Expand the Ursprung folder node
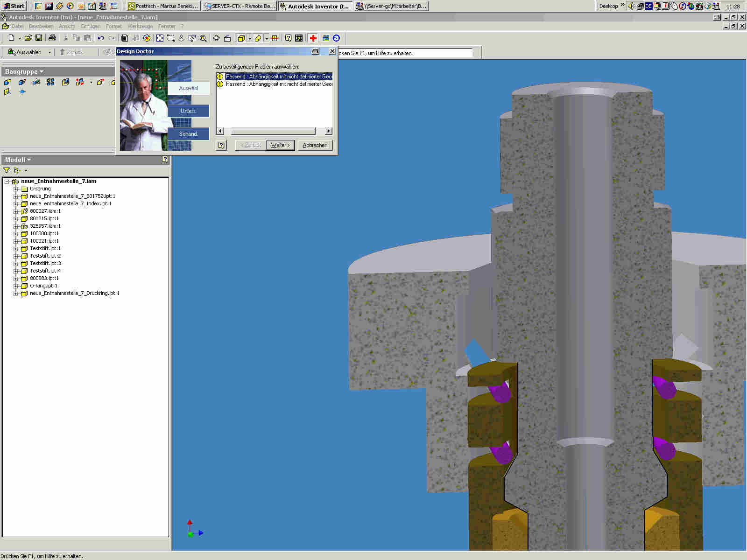The height and width of the screenshot is (560, 747). (15, 189)
